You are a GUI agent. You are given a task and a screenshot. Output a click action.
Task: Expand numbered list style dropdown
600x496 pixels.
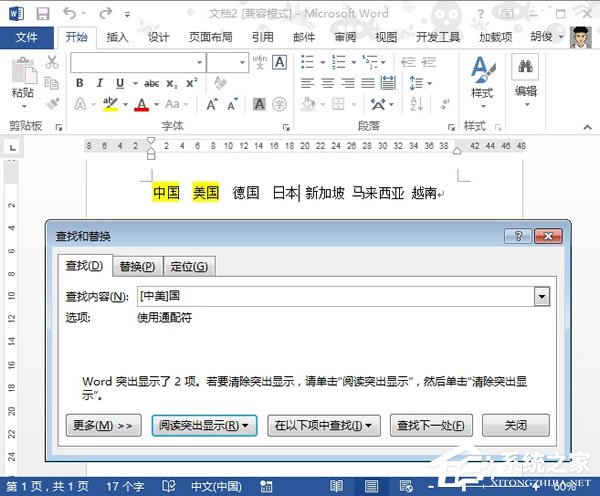(x=354, y=62)
